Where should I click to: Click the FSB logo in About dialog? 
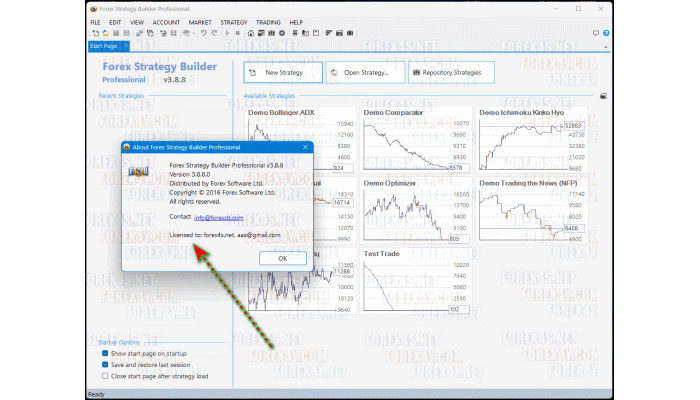(138, 171)
